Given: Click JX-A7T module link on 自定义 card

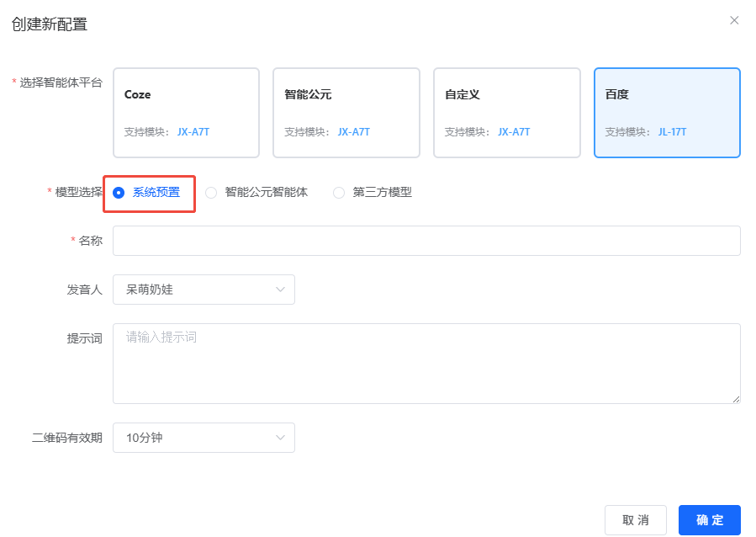Looking at the screenshot, I should [514, 131].
